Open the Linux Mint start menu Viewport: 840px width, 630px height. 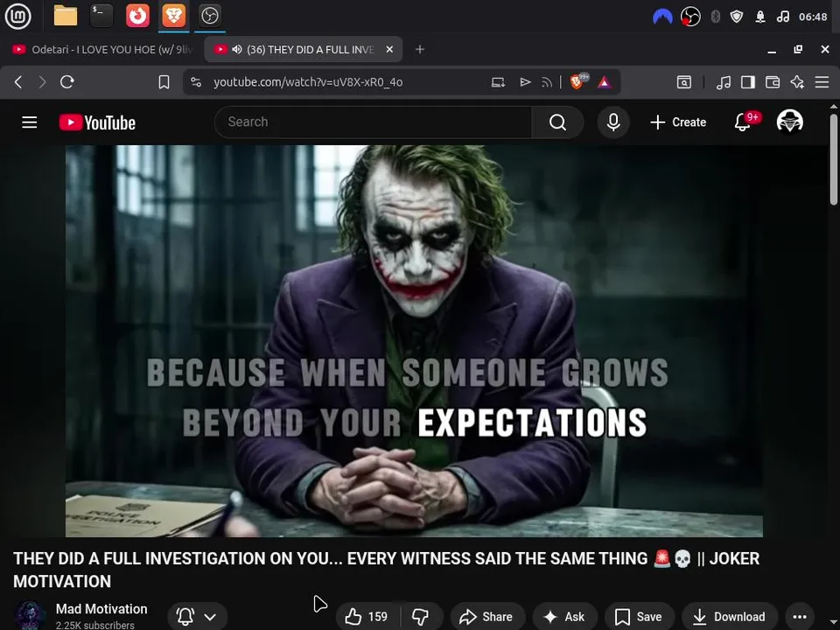coord(17,16)
